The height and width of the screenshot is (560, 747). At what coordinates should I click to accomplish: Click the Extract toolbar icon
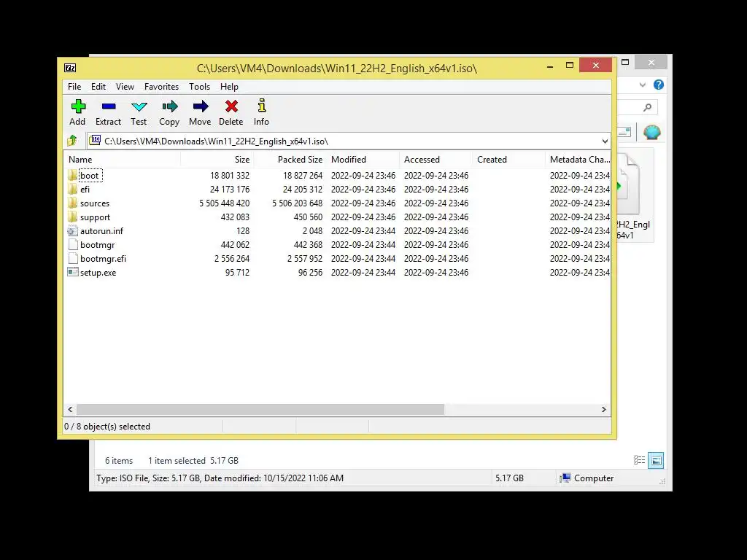tap(109, 106)
